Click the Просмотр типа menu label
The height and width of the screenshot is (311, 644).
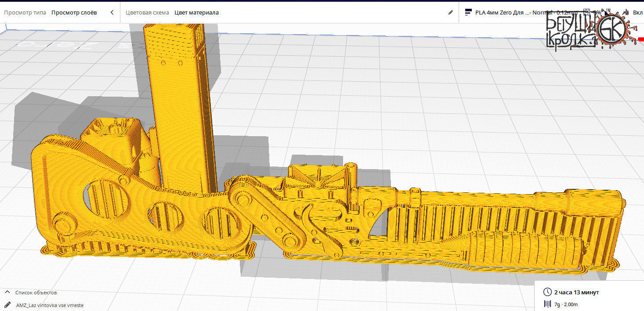click(x=24, y=12)
